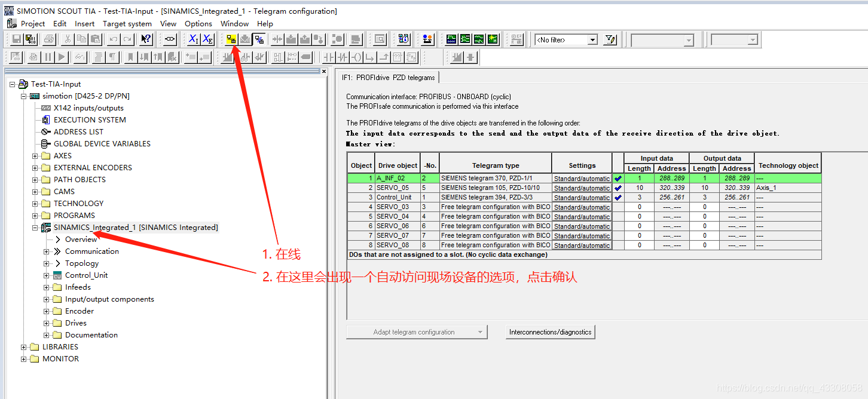Click the SIEMENS telegram 394, PZD-3/3 cell
The height and width of the screenshot is (399, 868).
[x=495, y=197]
